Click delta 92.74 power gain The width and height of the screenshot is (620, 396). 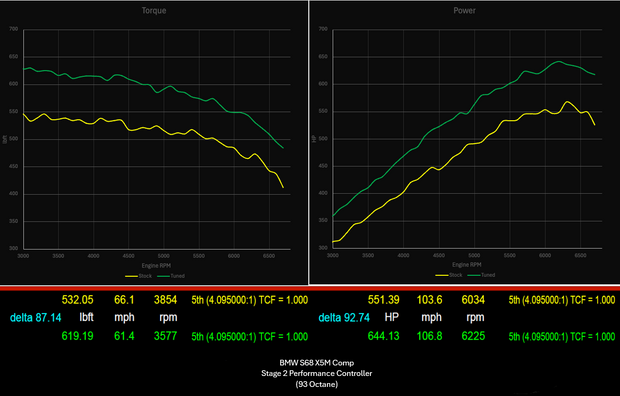pos(344,318)
